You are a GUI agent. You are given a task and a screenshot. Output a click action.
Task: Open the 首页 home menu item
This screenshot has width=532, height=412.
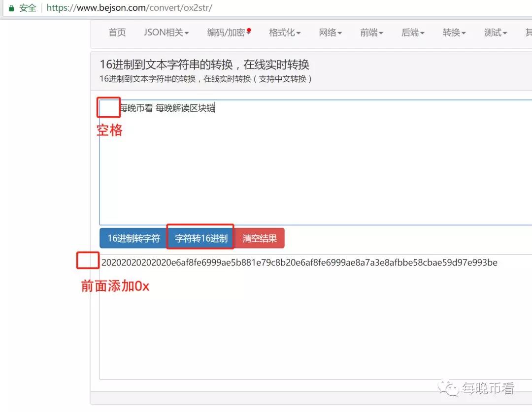[x=117, y=32]
